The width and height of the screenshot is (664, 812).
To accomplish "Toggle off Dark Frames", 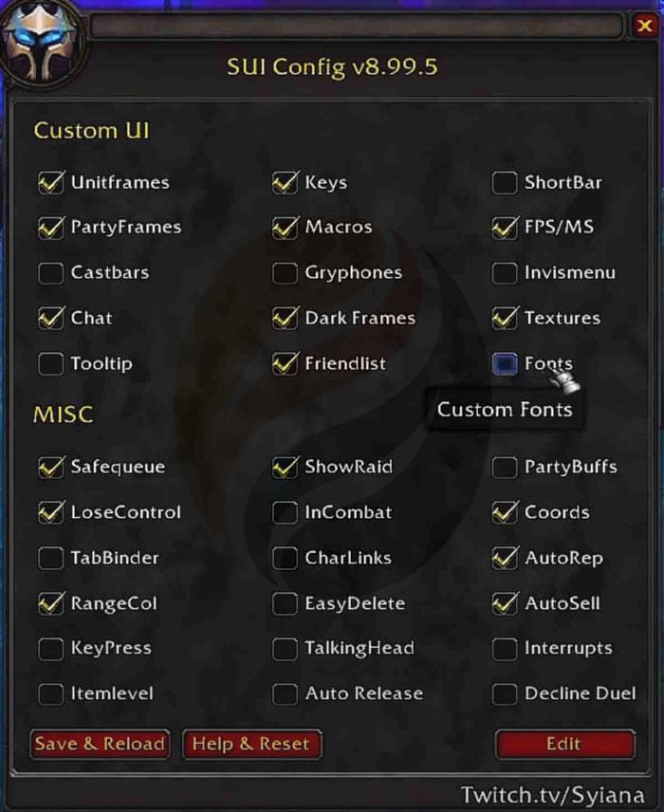I will click(286, 318).
